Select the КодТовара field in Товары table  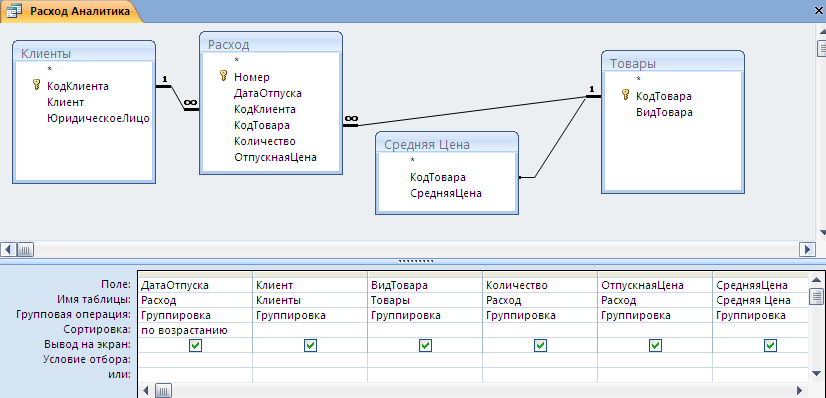click(x=664, y=96)
